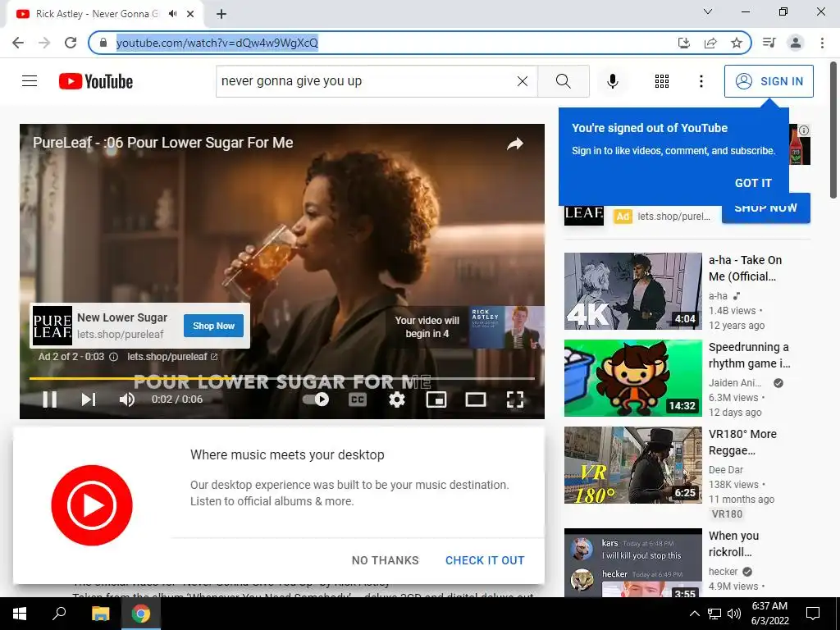840x630 pixels.
Task: Clear the search box with the X
Action: (523, 81)
